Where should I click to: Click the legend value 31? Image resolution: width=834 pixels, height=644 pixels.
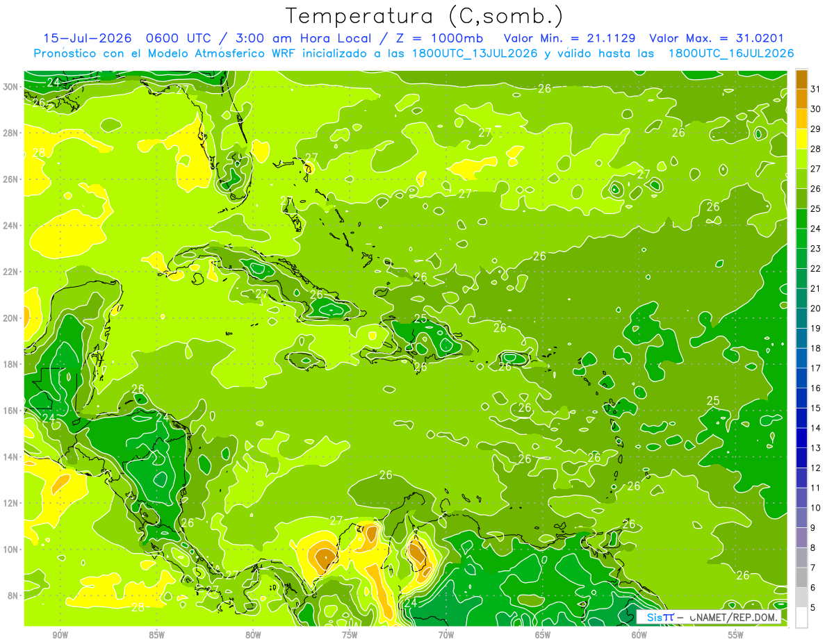tap(816, 88)
